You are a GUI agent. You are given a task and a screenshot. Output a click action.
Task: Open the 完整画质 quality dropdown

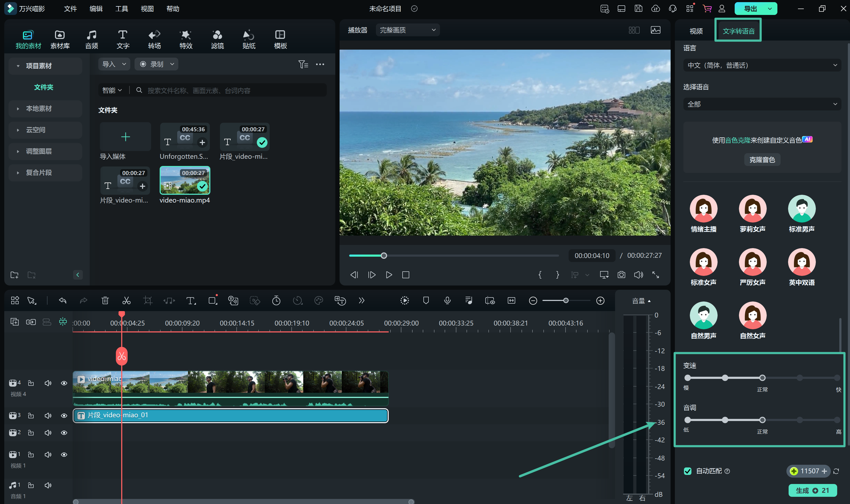pyautogui.click(x=408, y=30)
